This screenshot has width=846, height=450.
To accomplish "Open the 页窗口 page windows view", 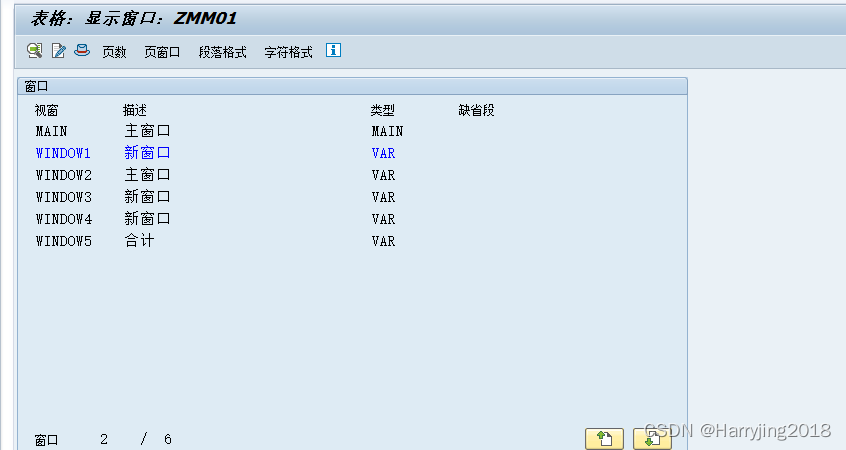I will click(x=162, y=52).
